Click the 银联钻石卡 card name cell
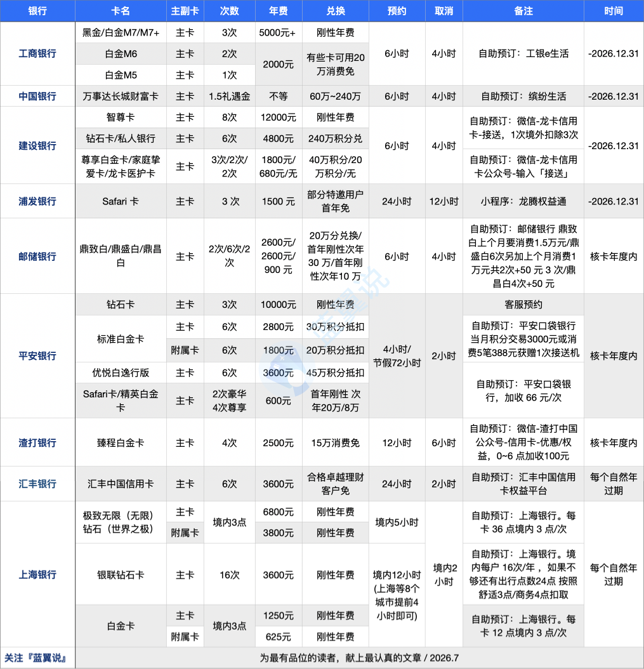This screenshot has height=669, width=644. pos(121,574)
